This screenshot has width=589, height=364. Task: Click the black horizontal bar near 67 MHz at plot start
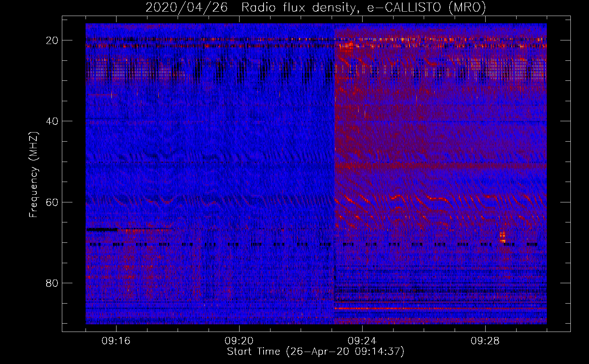[x=102, y=230]
